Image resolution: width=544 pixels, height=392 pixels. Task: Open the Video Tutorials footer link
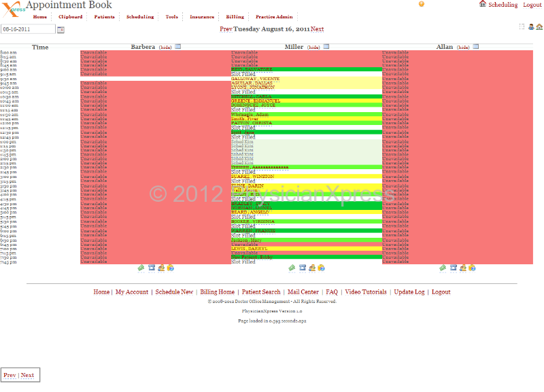click(366, 292)
